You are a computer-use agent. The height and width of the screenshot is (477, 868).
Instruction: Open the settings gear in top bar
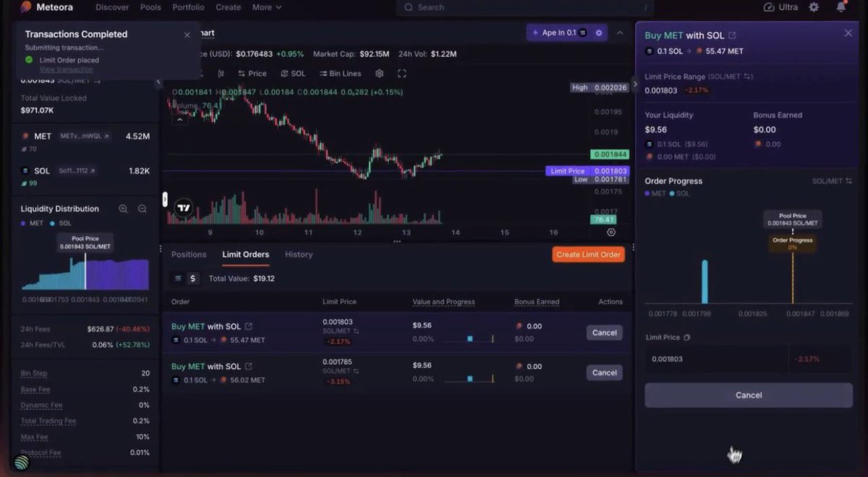814,7
